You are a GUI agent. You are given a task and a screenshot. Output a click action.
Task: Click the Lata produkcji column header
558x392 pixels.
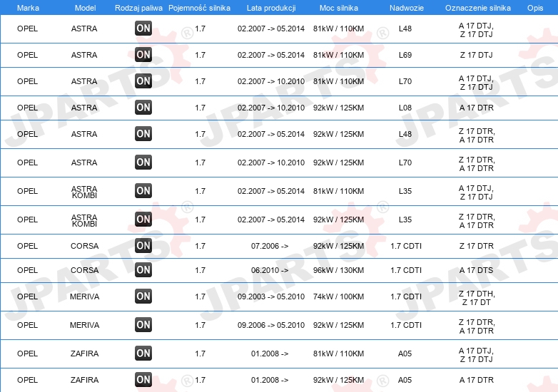pyautogui.click(x=271, y=8)
